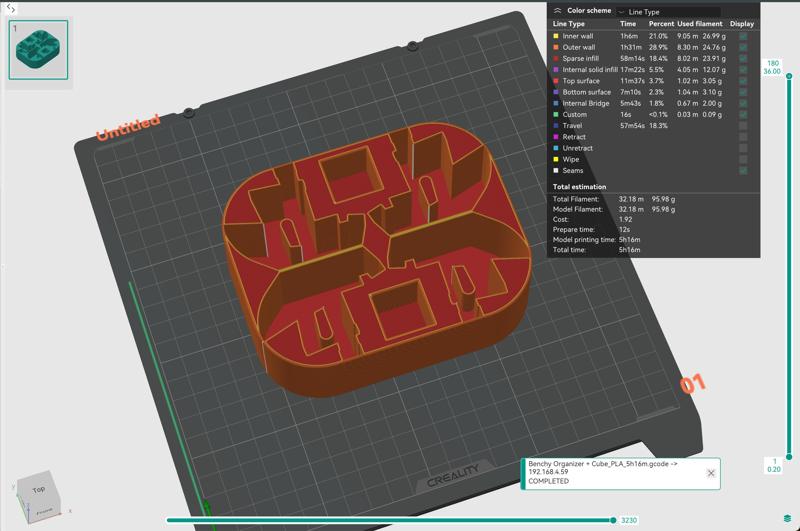The width and height of the screenshot is (800, 531).
Task: Show Retract points in preview
Action: click(x=742, y=137)
